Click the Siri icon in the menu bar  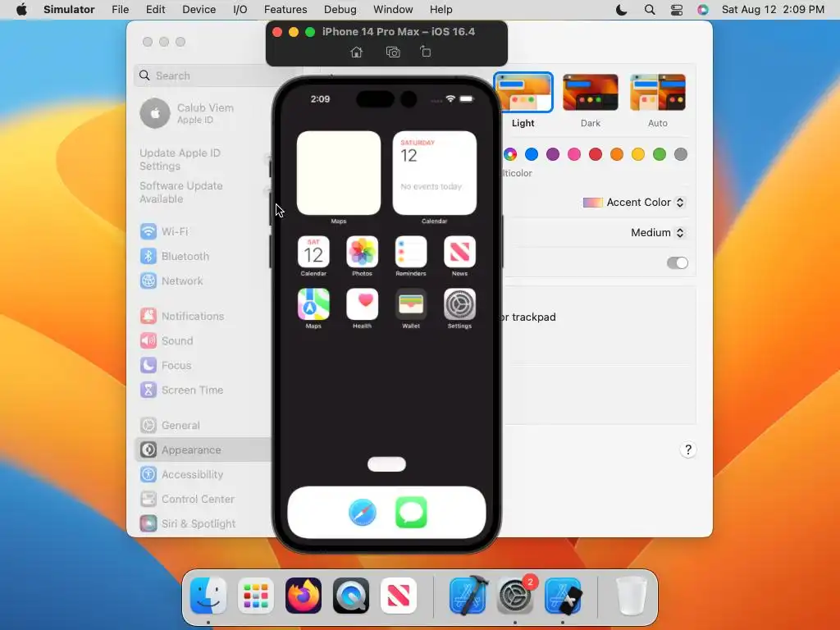[703, 10]
